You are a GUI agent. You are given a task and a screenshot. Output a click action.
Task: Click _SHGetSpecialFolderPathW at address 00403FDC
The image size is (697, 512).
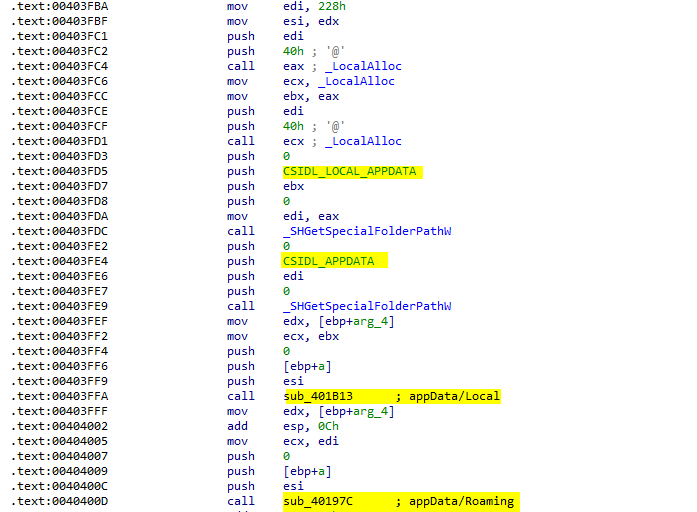coord(367,232)
